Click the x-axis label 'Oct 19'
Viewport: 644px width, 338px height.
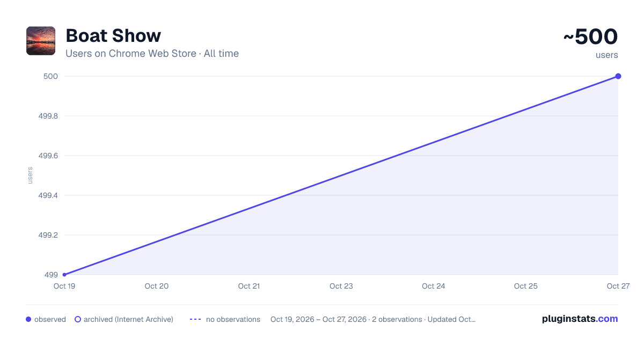[64, 286]
